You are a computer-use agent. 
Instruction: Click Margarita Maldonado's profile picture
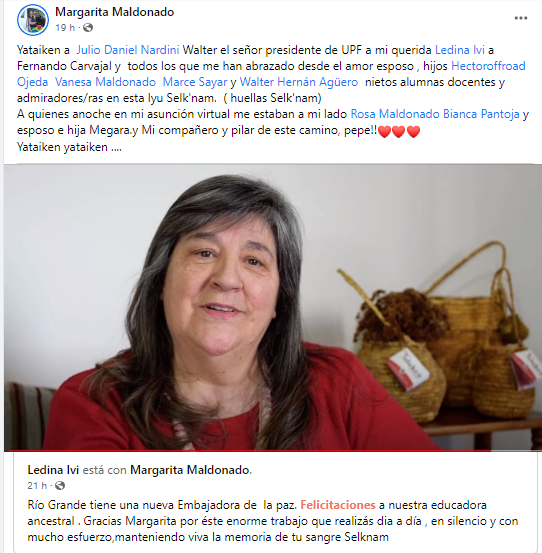pyautogui.click(x=33, y=20)
